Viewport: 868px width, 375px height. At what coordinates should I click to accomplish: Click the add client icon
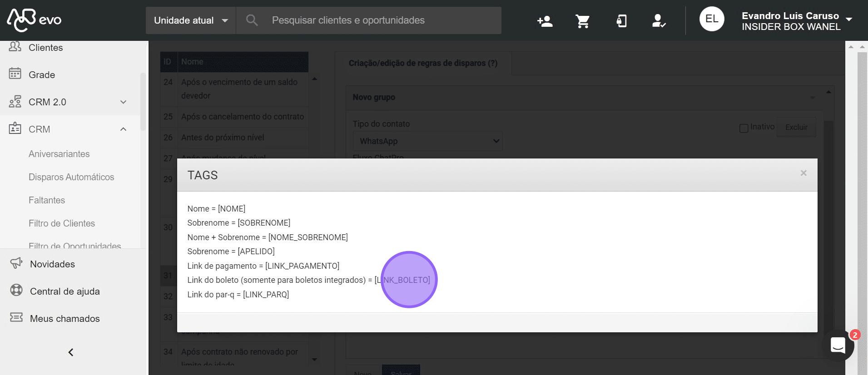click(x=545, y=21)
